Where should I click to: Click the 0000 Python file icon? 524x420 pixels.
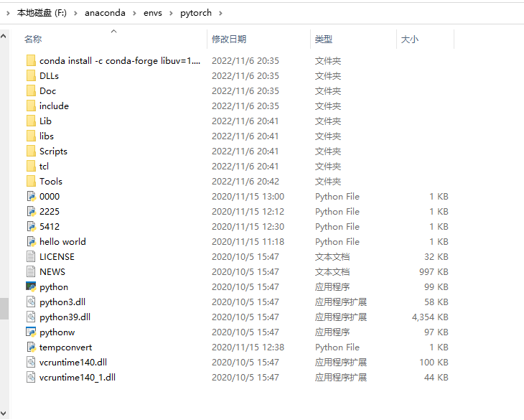(x=31, y=197)
